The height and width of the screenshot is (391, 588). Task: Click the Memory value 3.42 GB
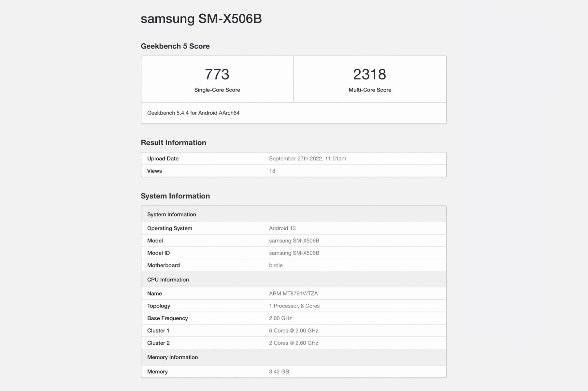tap(279, 372)
